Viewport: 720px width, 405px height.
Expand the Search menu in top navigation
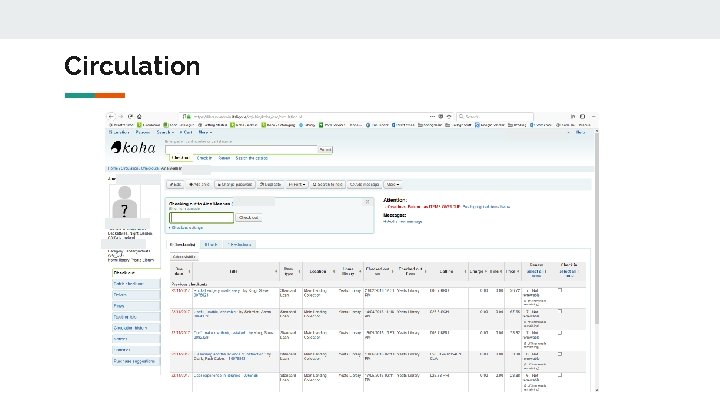165,132
